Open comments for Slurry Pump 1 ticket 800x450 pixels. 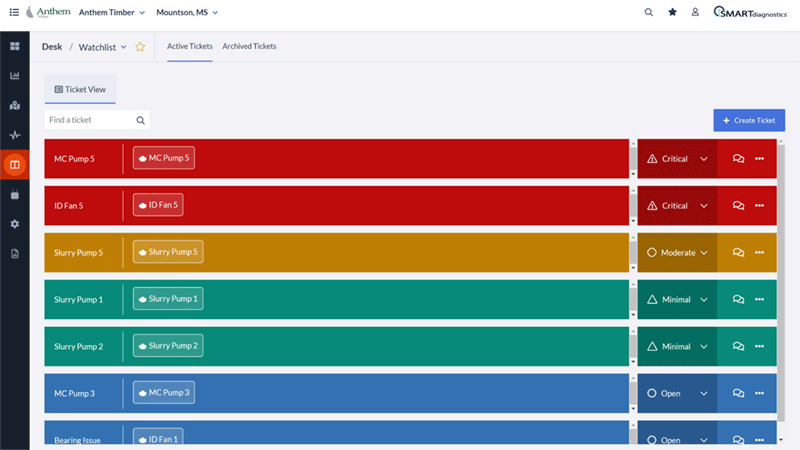click(738, 299)
